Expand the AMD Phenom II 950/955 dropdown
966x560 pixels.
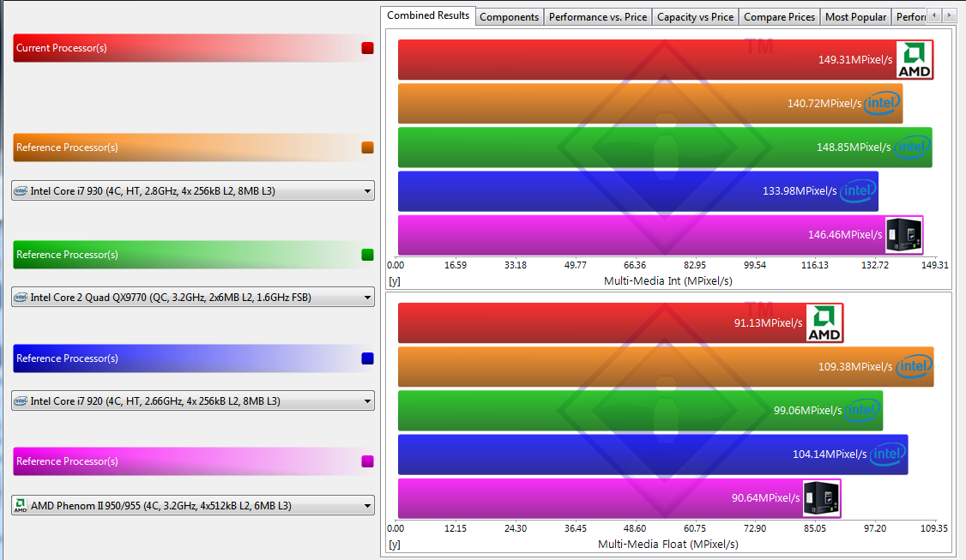[193, 506]
